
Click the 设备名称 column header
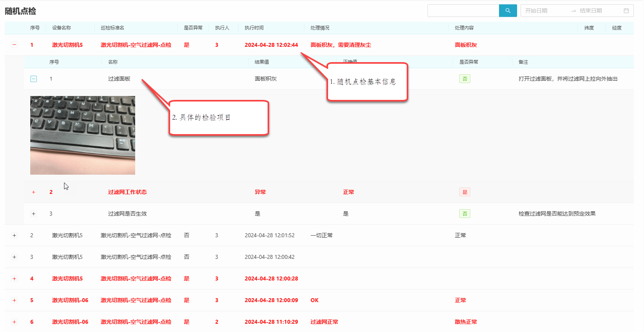[x=62, y=28]
